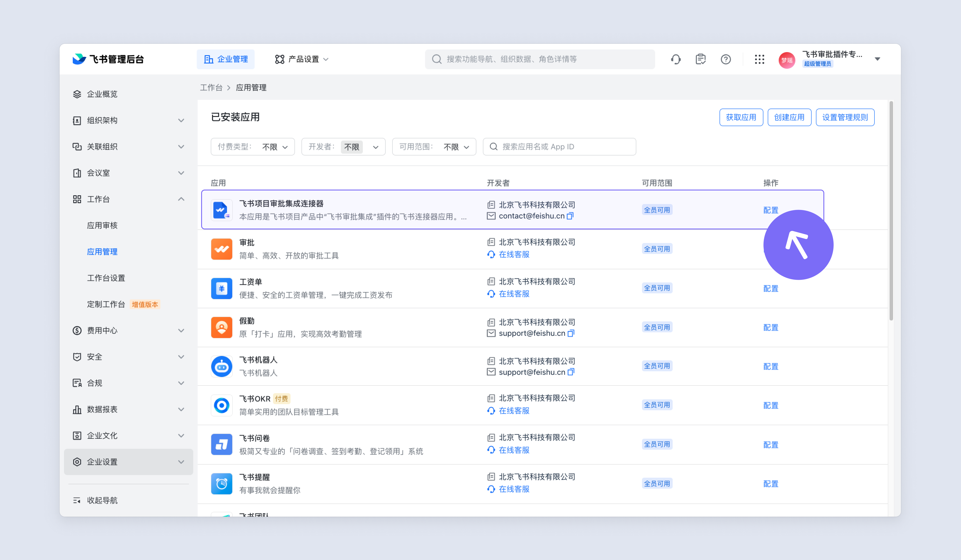Click the 获取应用 button

point(741,117)
